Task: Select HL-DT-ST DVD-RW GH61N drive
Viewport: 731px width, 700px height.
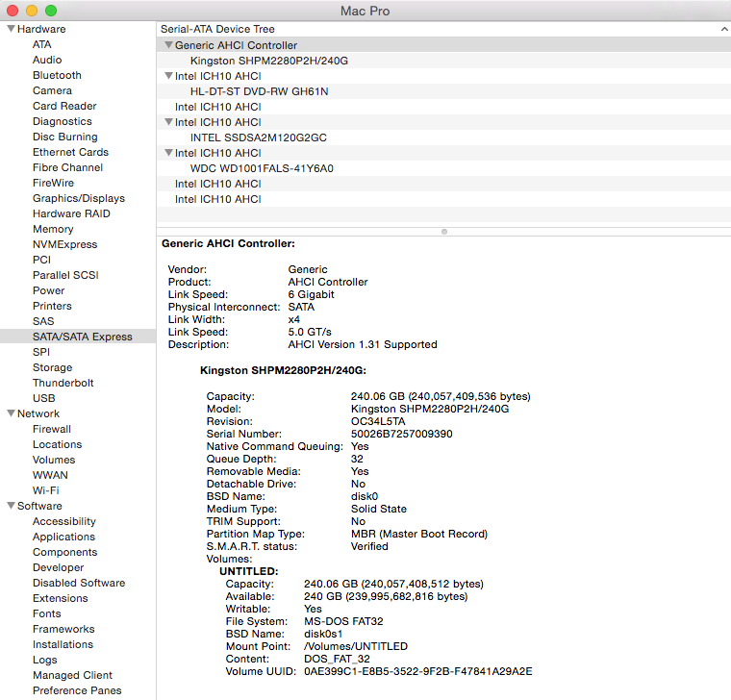Action: click(443, 91)
